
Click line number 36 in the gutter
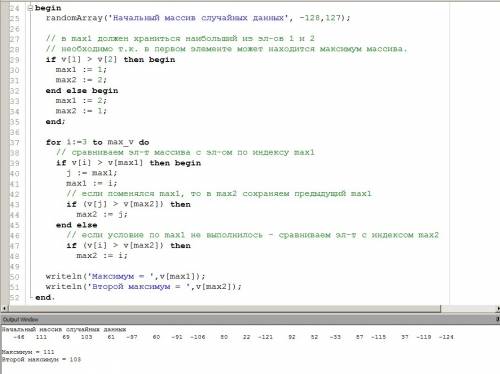pyautogui.click(x=14, y=132)
